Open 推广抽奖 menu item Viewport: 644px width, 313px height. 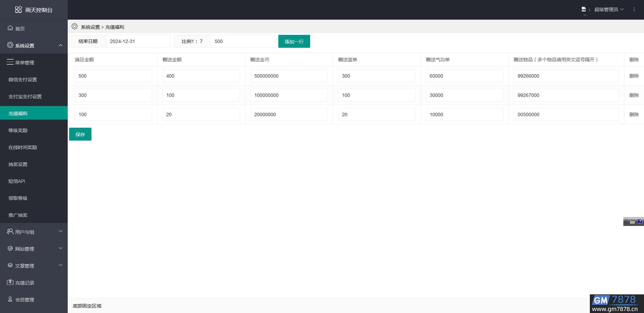(x=34, y=215)
